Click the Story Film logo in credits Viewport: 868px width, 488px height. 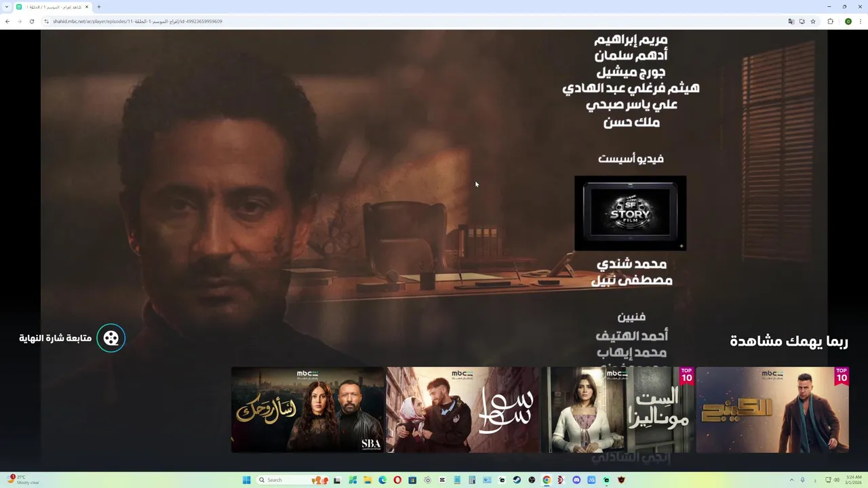click(630, 213)
